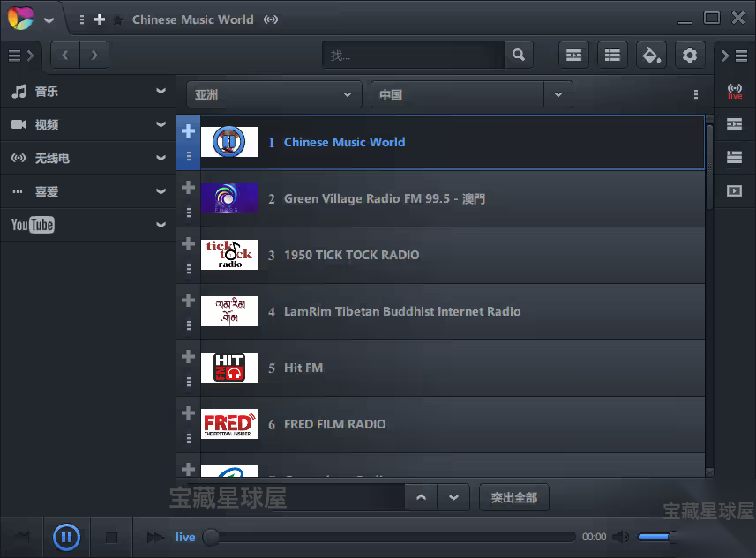This screenshot has width=756, height=558.
Task: Expand the 无线电 section
Action: click(x=88, y=158)
